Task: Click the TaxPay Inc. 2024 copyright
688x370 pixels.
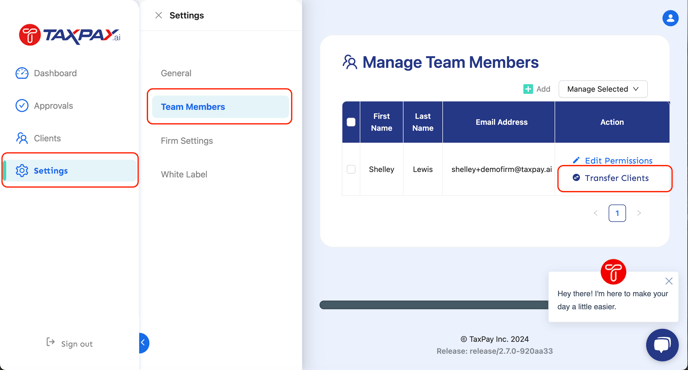Action: tap(494, 339)
